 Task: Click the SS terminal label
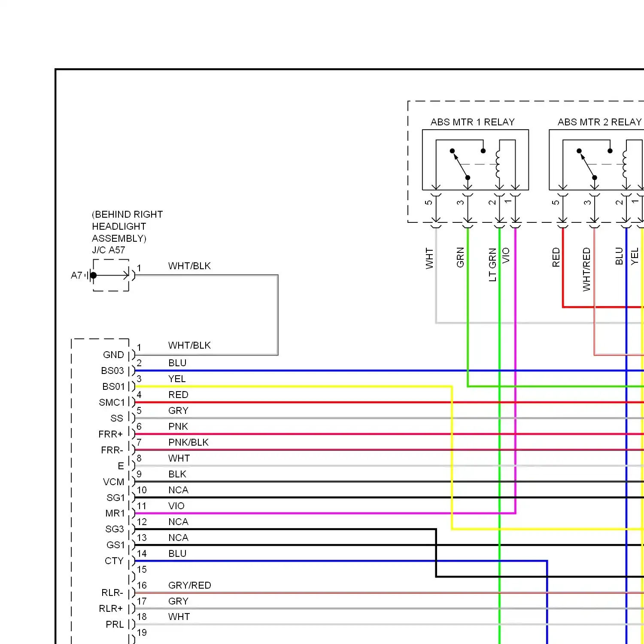pos(117,418)
